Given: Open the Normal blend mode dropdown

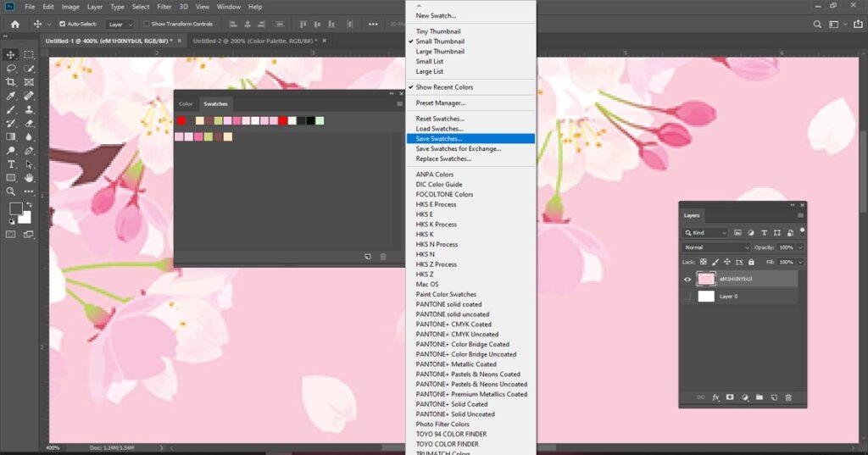Looking at the screenshot, I should [715, 247].
